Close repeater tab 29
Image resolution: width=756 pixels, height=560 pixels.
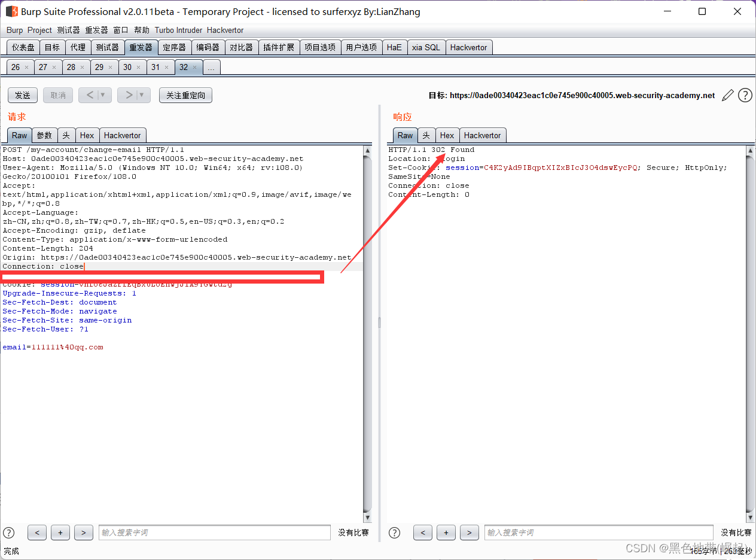[111, 68]
